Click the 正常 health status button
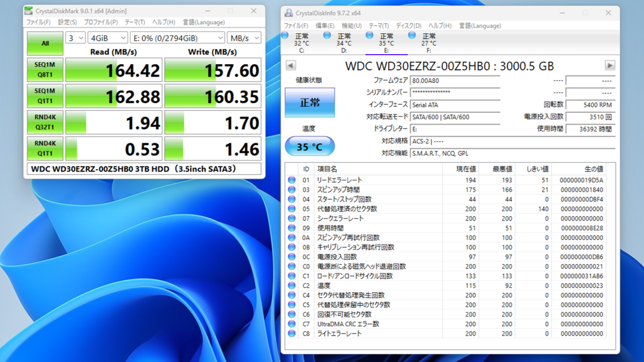This screenshot has height=362, width=644. (309, 102)
